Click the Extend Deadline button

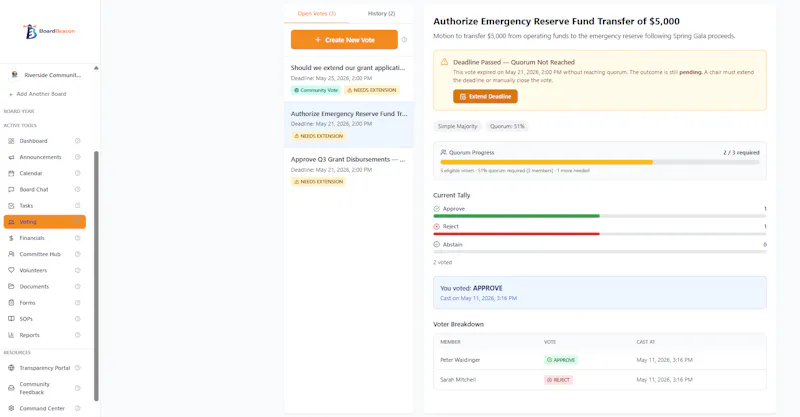[485, 96]
